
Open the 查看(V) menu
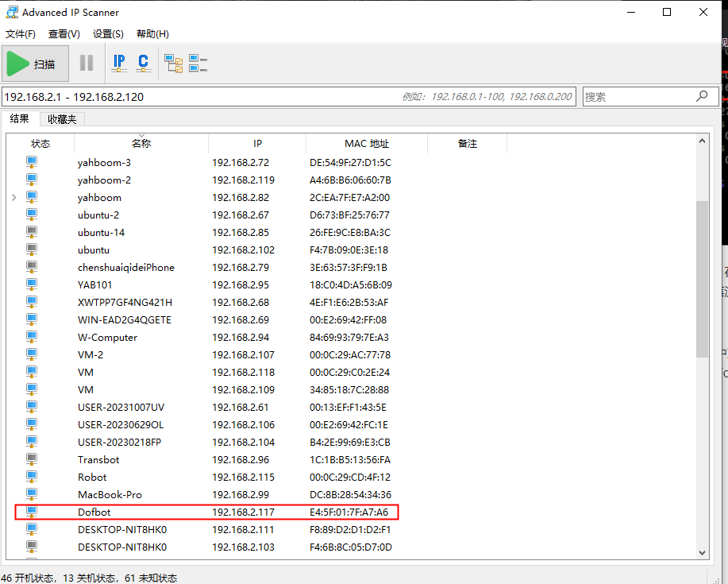(64, 34)
